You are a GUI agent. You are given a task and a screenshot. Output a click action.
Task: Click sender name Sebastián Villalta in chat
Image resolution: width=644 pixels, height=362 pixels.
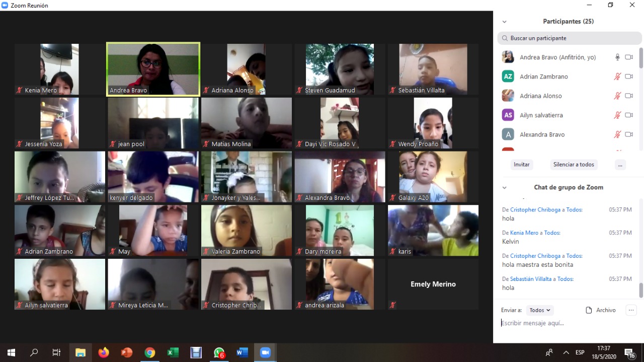pyautogui.click(x=531, y=279)
